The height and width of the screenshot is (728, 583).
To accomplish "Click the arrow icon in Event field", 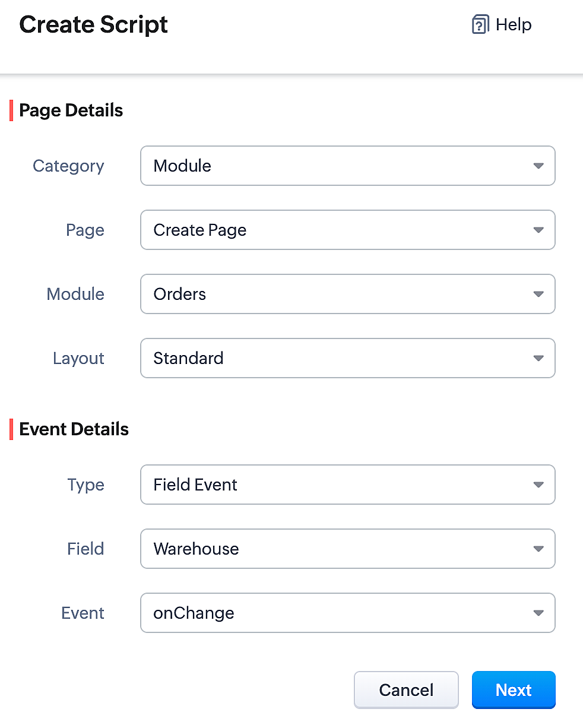I will point(538,613).
